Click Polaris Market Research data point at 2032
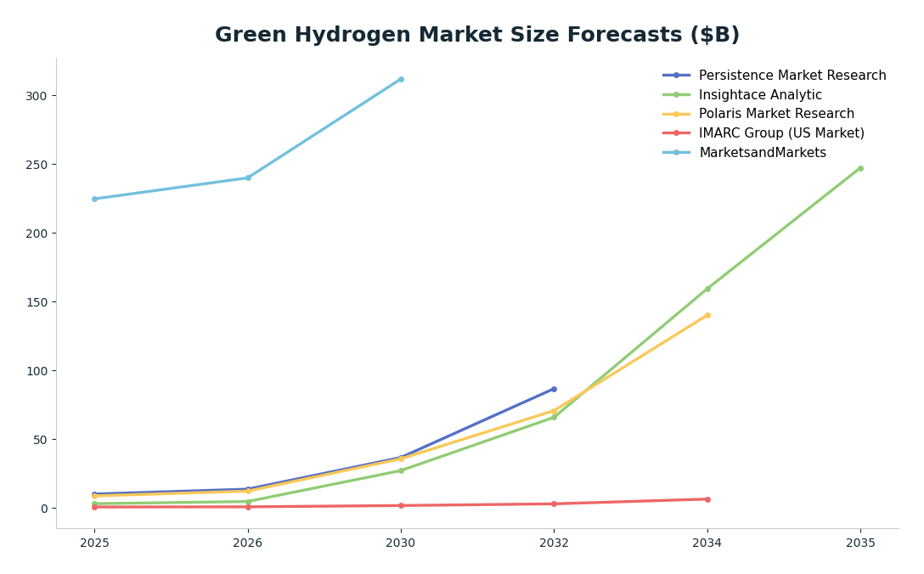924x574 pixels. 554,411
